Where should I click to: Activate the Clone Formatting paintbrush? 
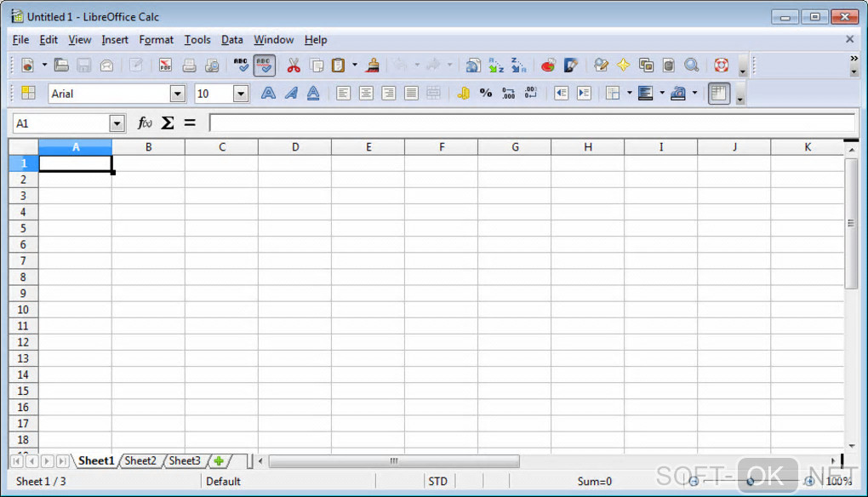[373, 66]
